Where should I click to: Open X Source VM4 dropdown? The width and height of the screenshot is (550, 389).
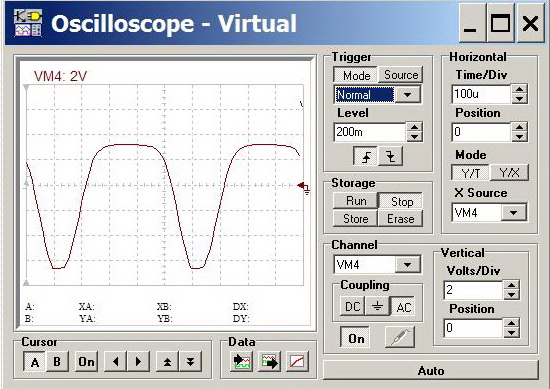tap(514, 213)
